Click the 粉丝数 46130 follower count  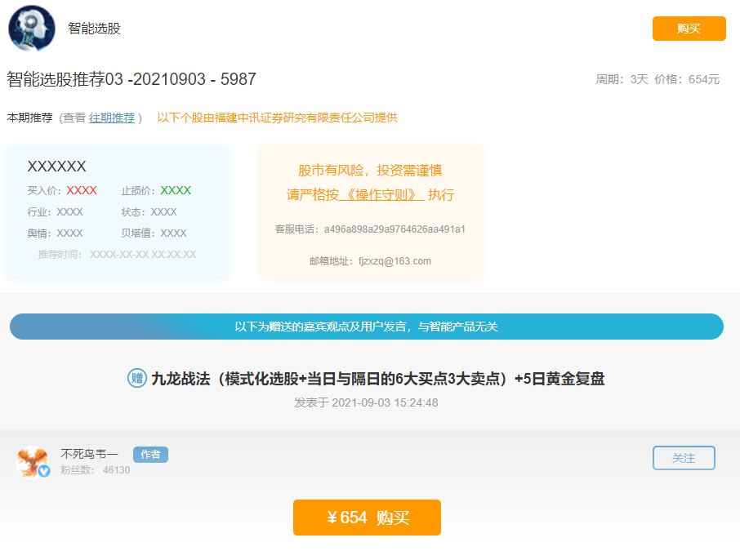coord(95,470)
